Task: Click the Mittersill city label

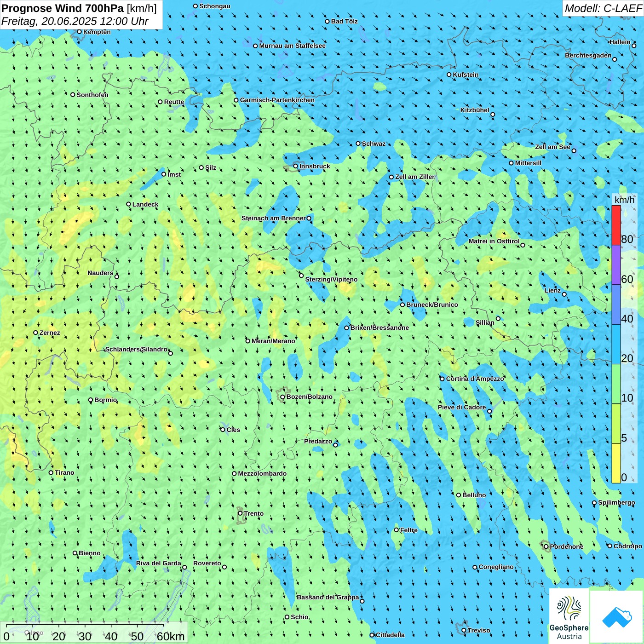Action: coord(528,163)
